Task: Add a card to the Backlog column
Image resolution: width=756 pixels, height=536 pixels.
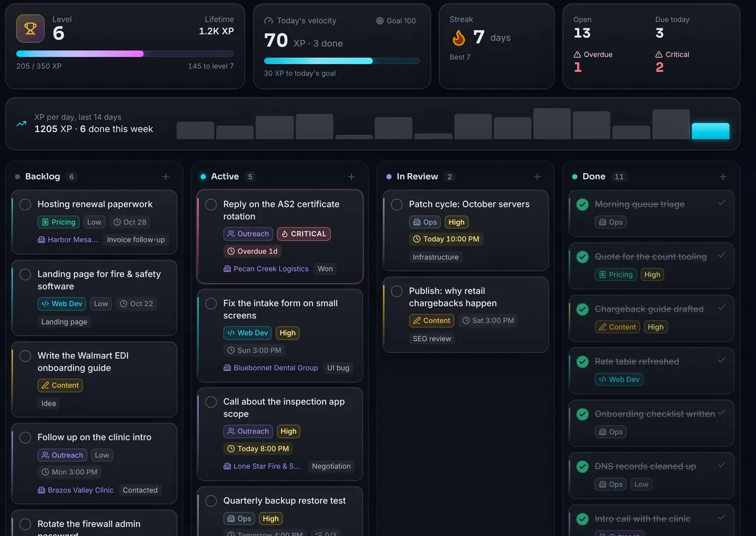Action: tap(166, 177)
